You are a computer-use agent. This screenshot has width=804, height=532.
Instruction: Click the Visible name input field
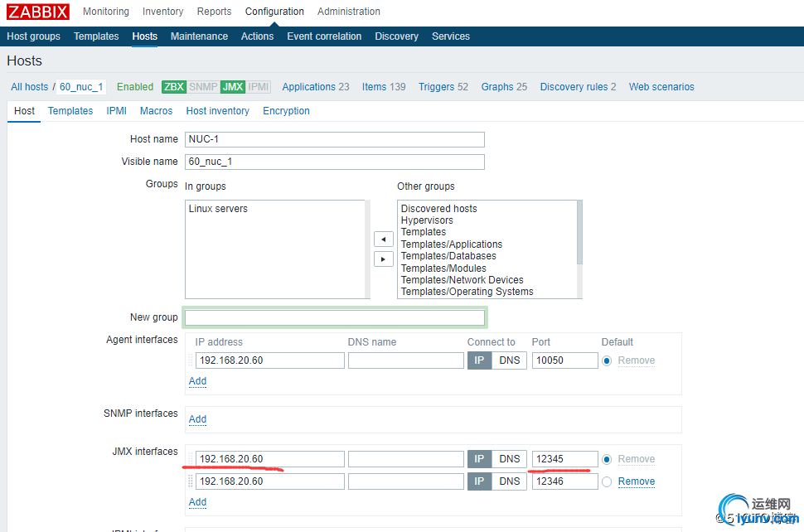click(334, 162)
